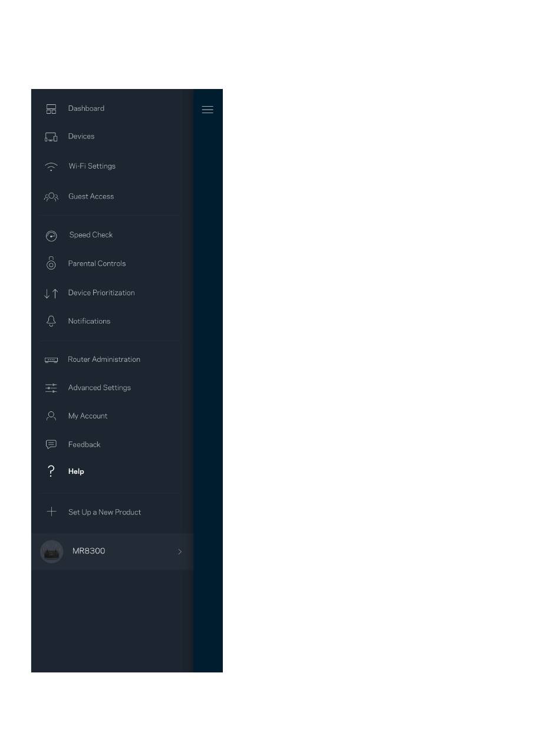This screenshot has height=752, width=560.
Task: Click the Devices icon
Action: [x=51, y=137]
